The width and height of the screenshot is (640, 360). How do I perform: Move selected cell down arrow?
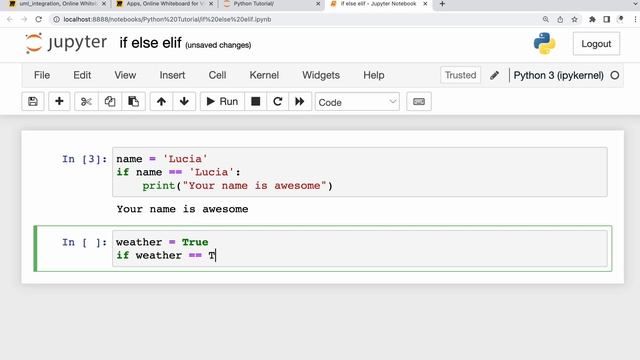point(184,101)
